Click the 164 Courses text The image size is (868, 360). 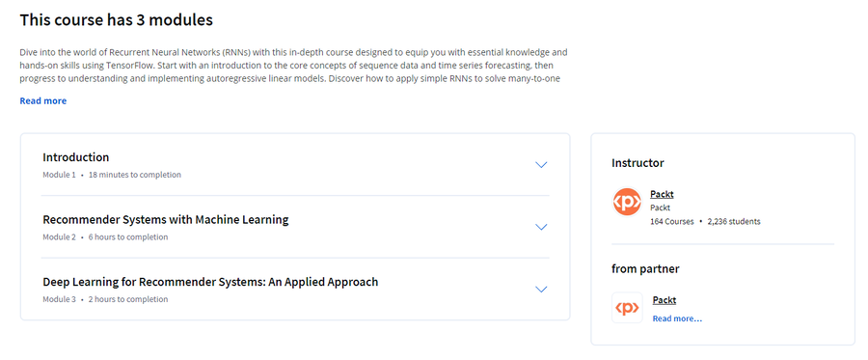tap(672, 222)
